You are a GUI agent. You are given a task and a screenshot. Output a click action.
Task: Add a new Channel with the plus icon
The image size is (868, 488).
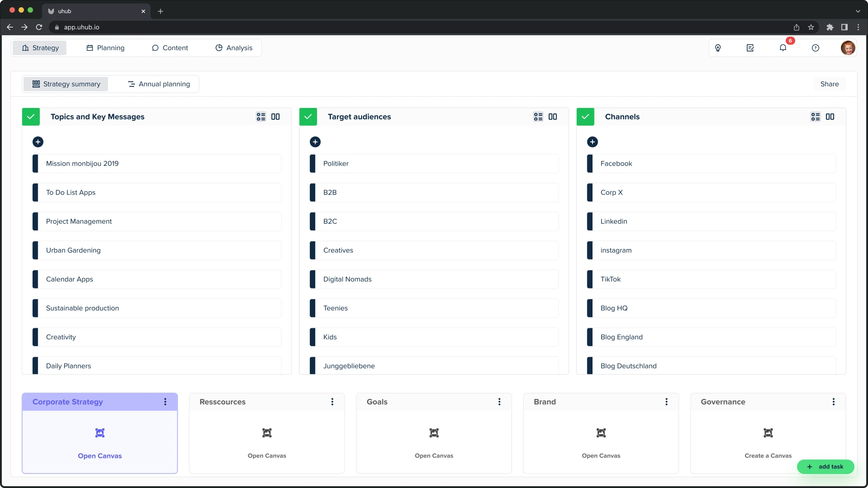(592, 141)
